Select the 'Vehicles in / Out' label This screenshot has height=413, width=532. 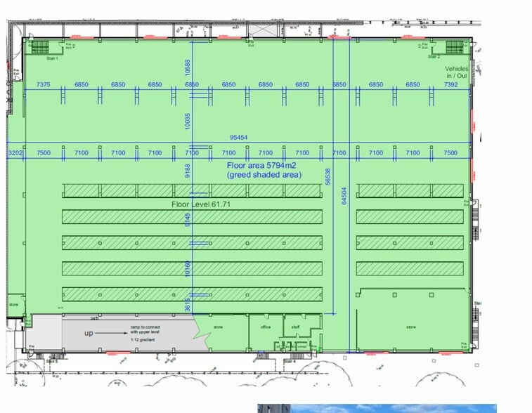(x=455, y=72)
